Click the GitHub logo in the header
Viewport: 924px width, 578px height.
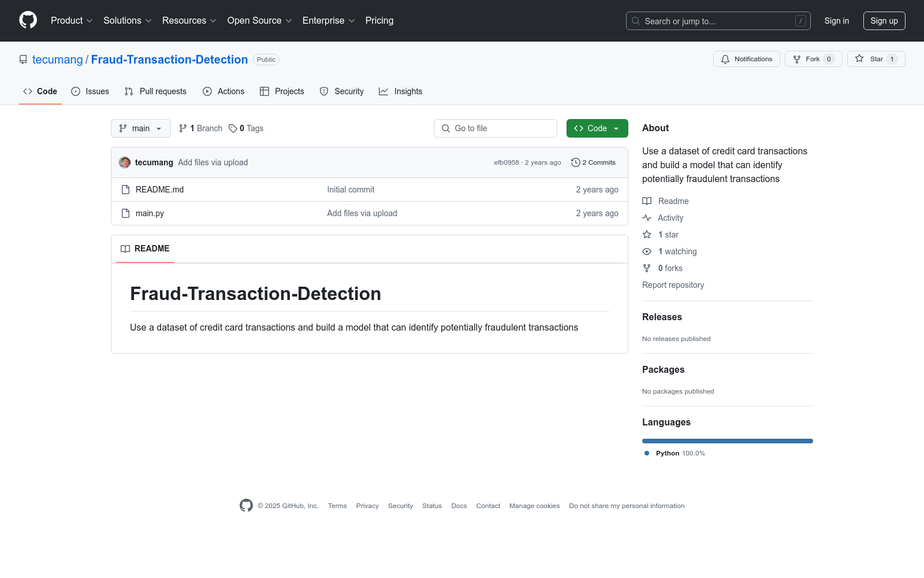[x=28, y=20]
